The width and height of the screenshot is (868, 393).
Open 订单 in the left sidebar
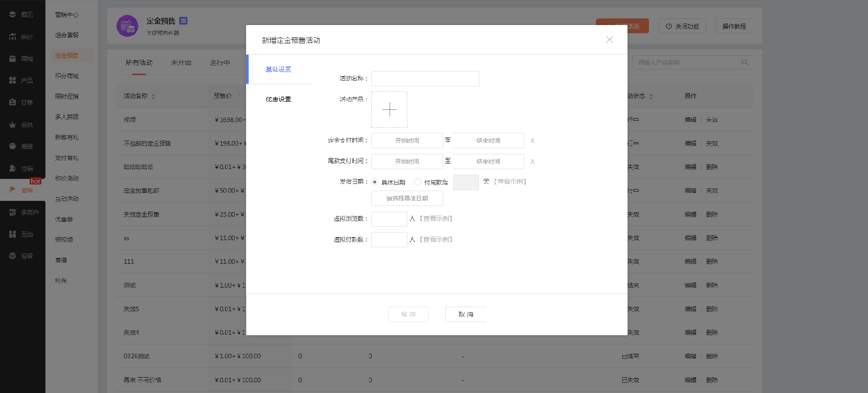point(22,103)
